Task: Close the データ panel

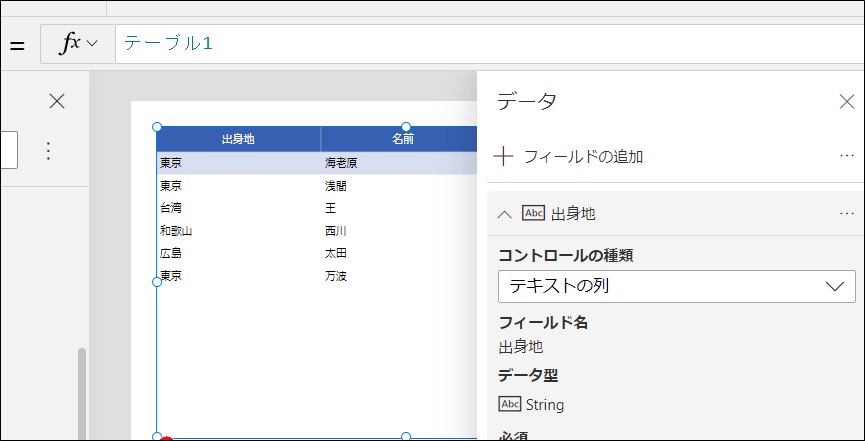Action: 846,102
